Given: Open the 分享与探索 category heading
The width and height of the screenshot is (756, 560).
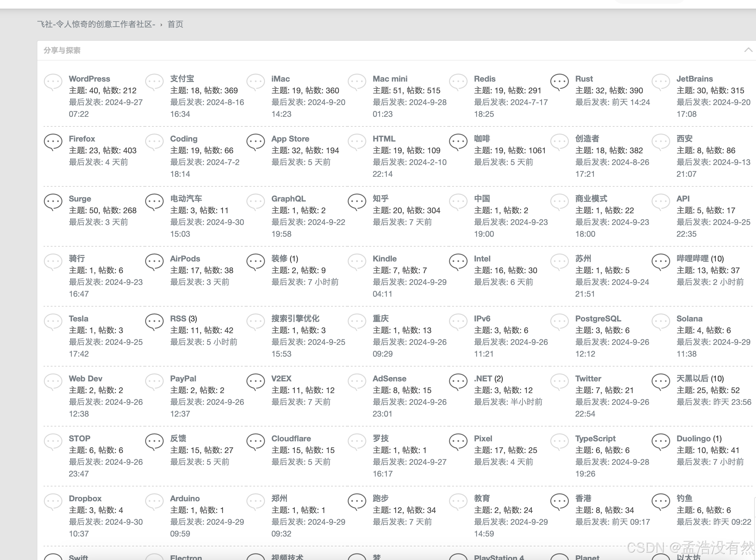Looking at the screenshot, I should pyautogui.click(x=62, y=50).
